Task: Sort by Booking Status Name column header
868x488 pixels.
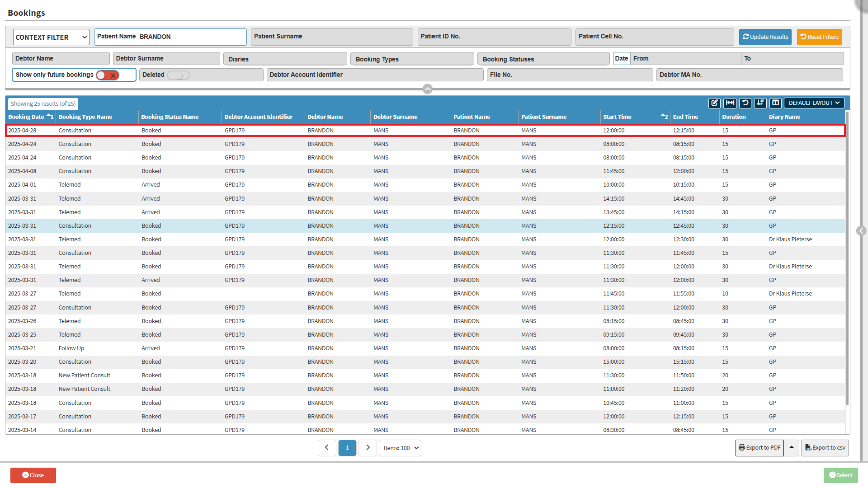Action: (x=170, y=117)
